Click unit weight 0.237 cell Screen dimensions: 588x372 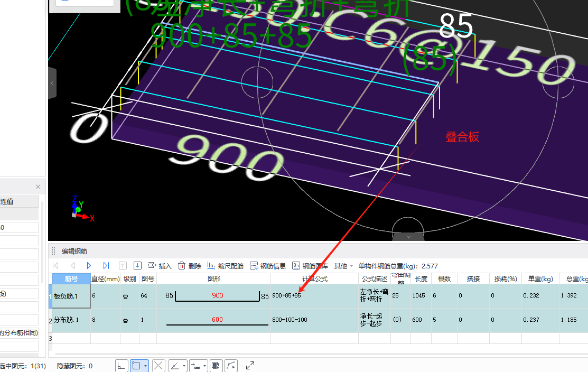[x=540, y=320]
